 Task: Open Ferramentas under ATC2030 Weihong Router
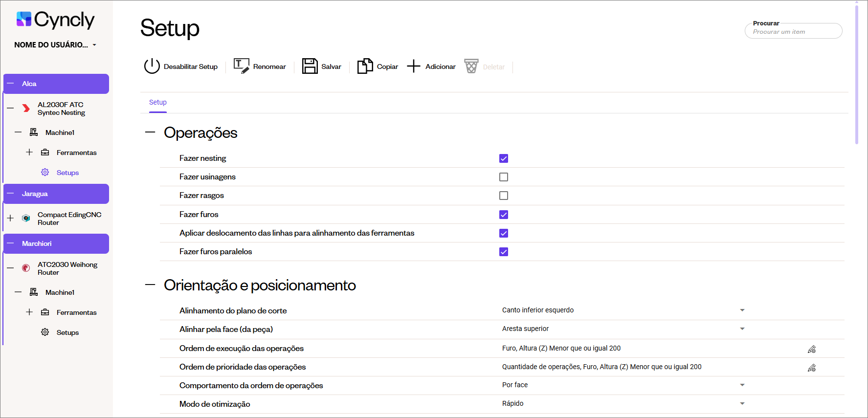click(76, 312)
